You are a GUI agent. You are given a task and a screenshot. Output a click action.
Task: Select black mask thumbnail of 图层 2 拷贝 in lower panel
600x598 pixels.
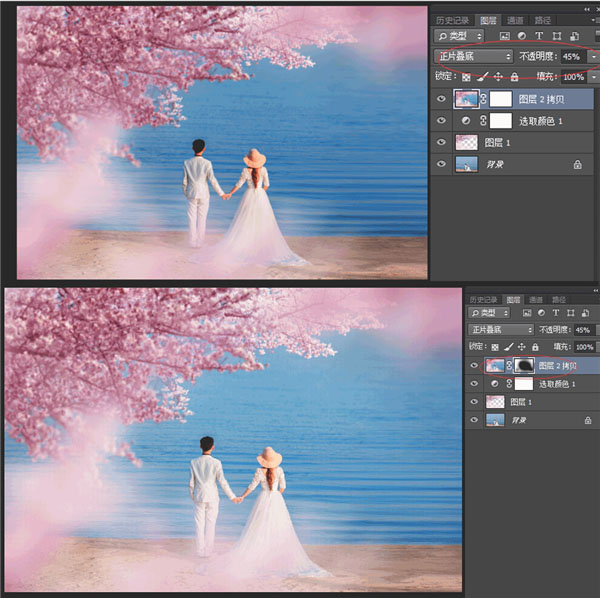tap(524, 365)
